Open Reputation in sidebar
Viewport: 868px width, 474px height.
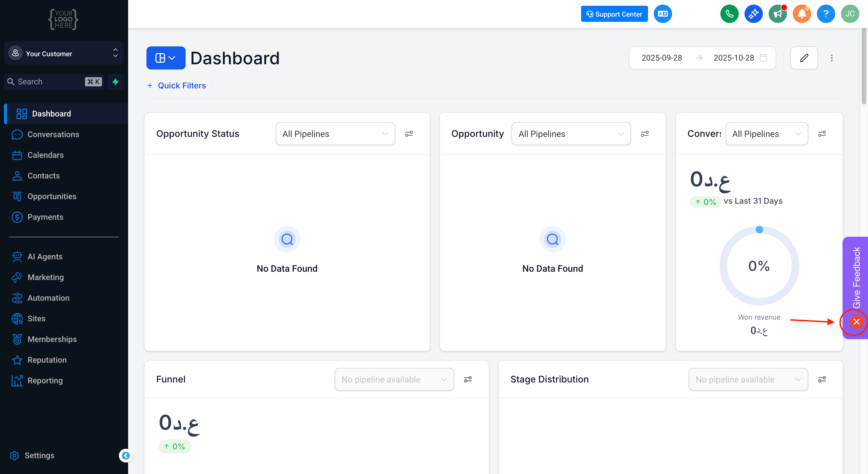click(47, 360)
